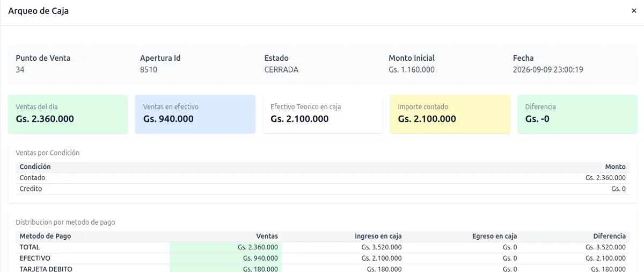This screenshot has height=272, width=644.
Task: Click the Egreso en caja column header
Action: [494, 236]
